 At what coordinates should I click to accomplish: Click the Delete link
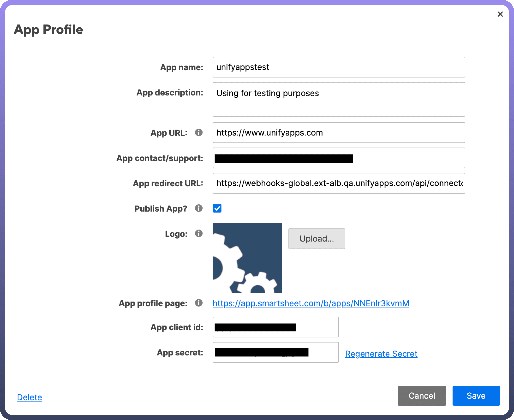[29, 397]
